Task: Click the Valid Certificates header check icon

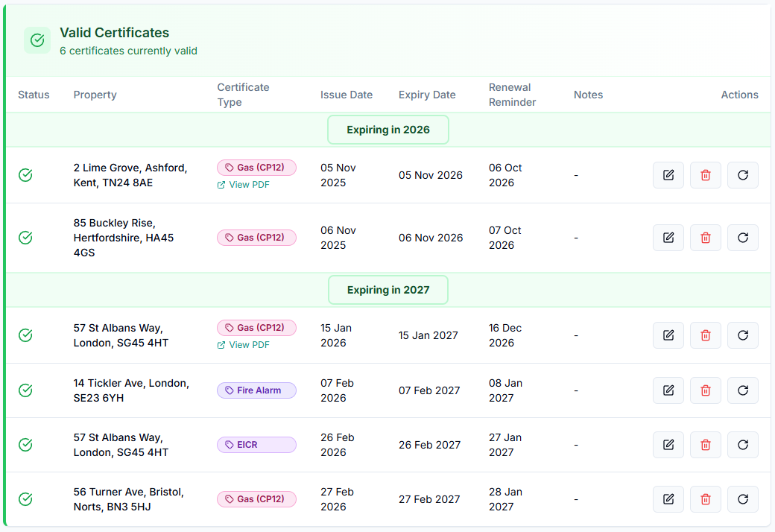Action: (x=37, y=40)
